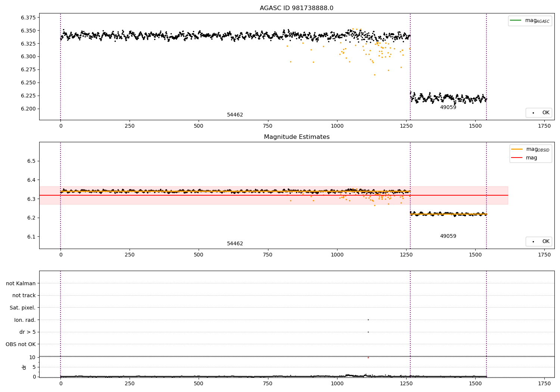Click the '49059' label in the top plot

(x=448, y=108)
